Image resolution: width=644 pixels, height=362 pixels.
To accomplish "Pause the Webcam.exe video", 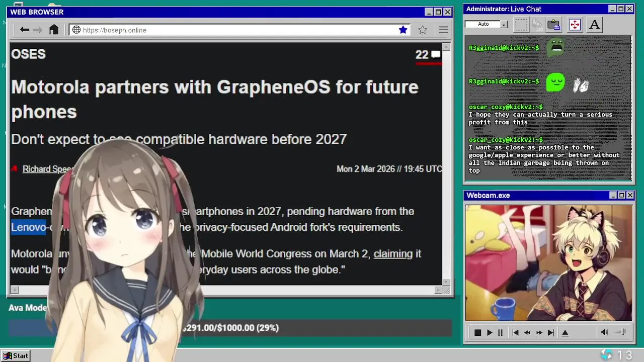I will [500, 332].
